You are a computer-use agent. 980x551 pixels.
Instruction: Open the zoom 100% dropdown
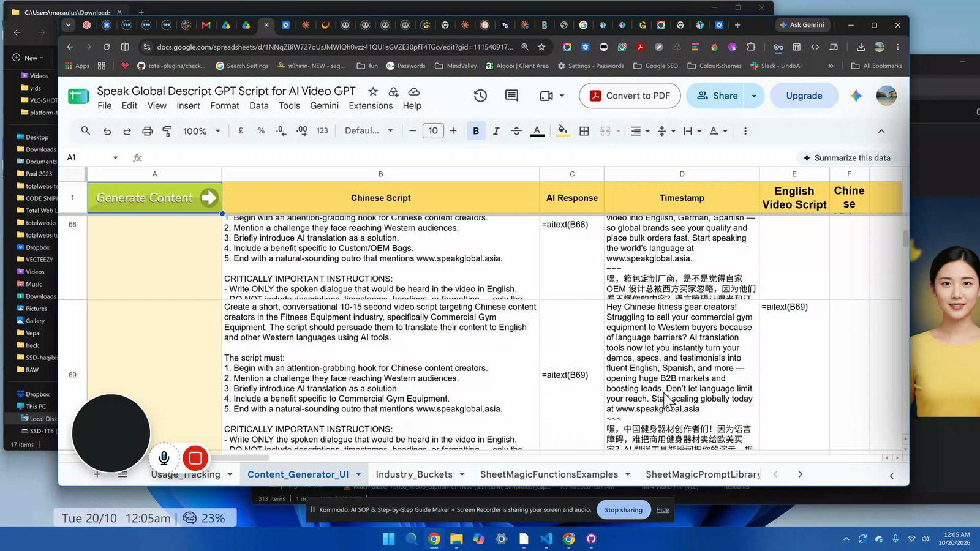202,131
